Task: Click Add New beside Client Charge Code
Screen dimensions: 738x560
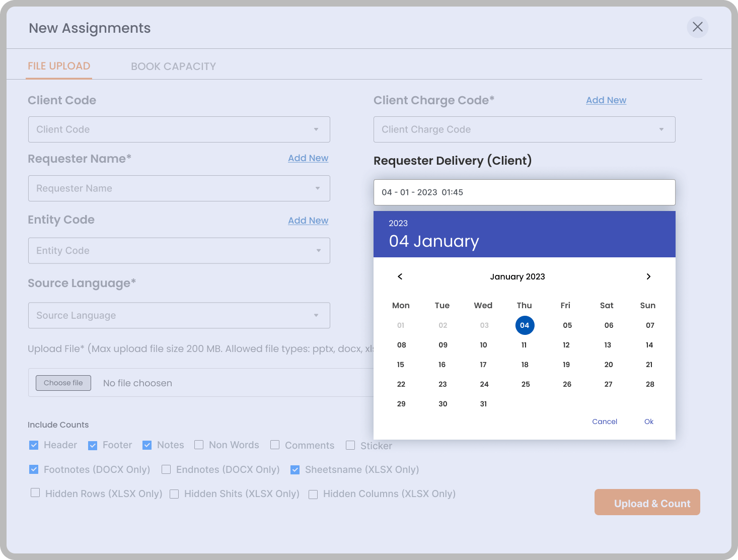Action: point(606,100)
